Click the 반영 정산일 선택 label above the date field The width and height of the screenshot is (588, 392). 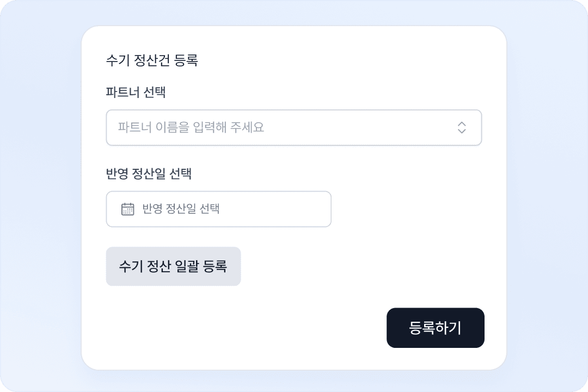(x=149, y=173)
